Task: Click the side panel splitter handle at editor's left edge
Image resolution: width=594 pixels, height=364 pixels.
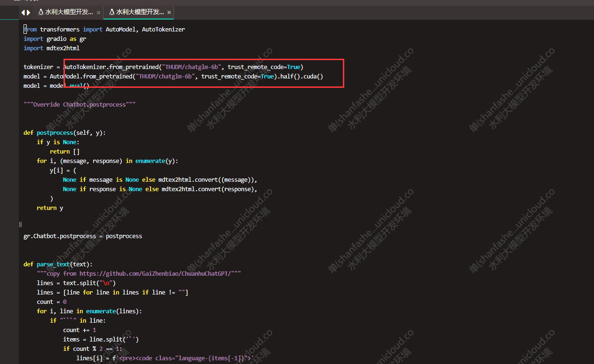Action: pos(20,225)
